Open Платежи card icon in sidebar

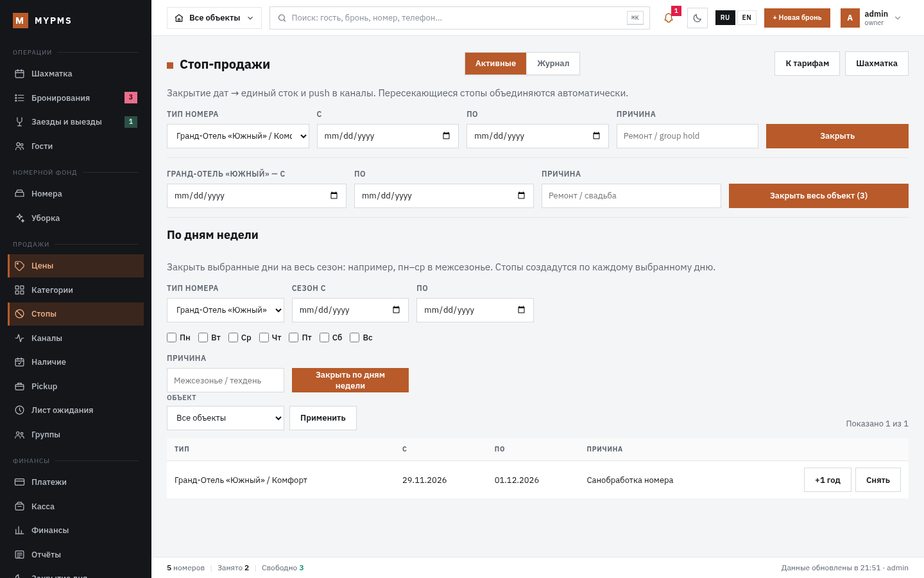point(20,482)
